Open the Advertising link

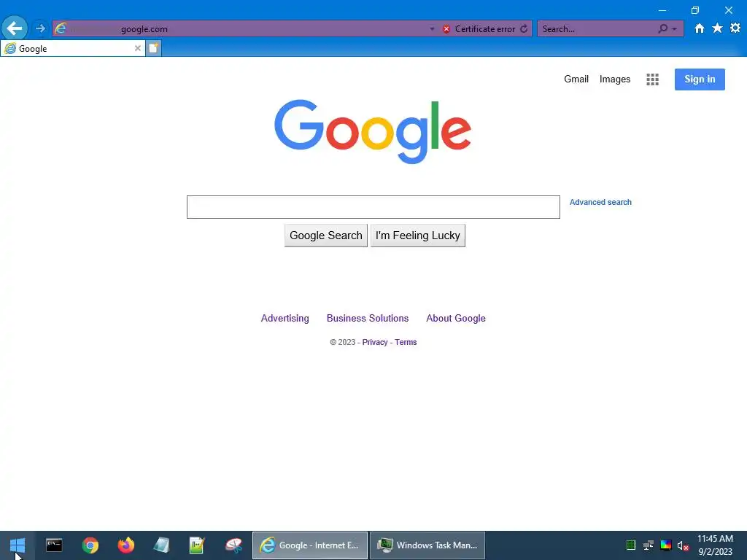click(285, 318)
